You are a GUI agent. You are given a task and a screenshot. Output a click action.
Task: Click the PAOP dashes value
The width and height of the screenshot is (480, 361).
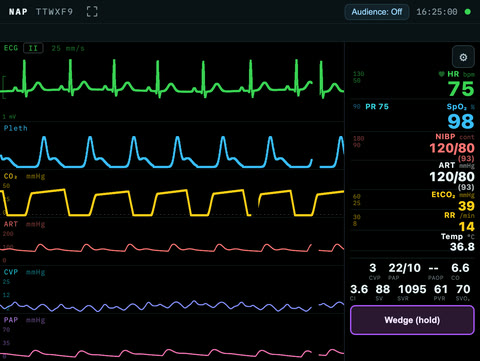[x=433, y=268]
